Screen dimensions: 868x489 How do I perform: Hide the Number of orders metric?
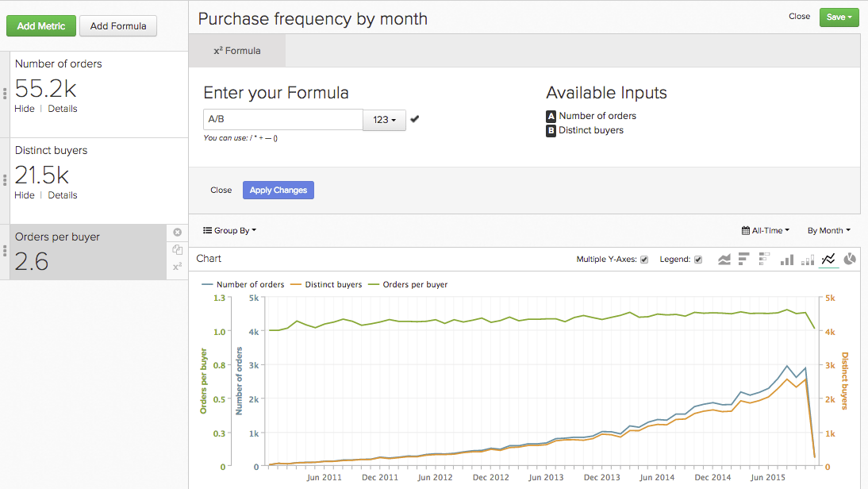25,108
